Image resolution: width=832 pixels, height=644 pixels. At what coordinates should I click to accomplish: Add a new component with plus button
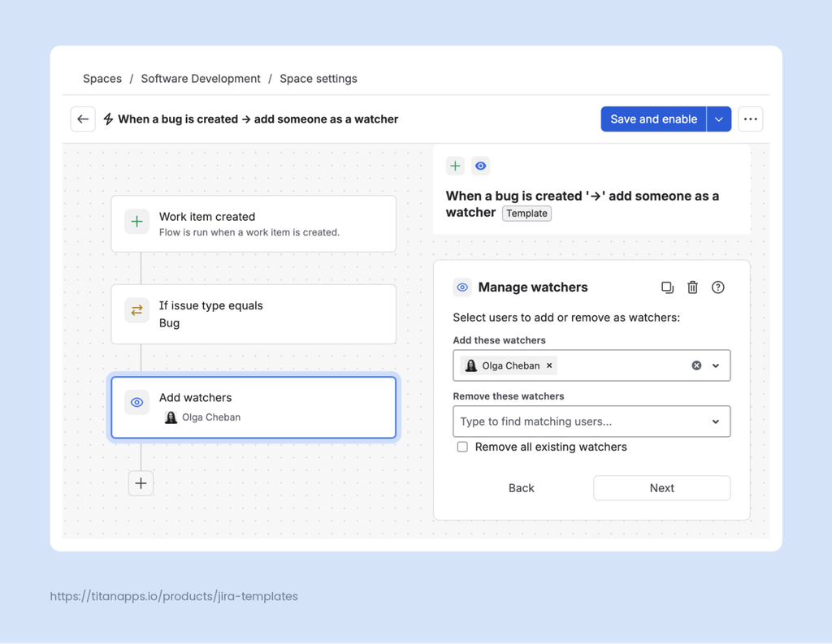(x=141, y=483)
